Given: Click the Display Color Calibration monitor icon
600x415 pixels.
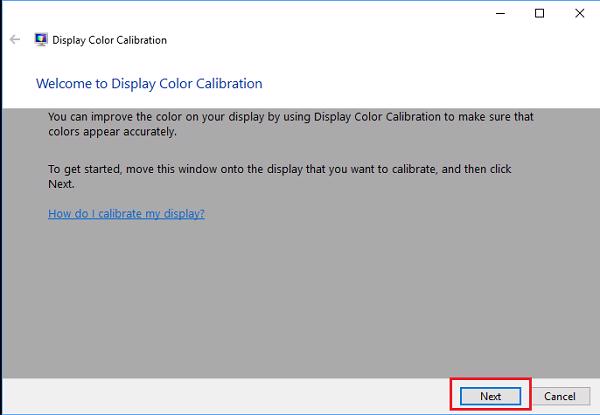Looking at the screenshot, I should click(42, 41).
